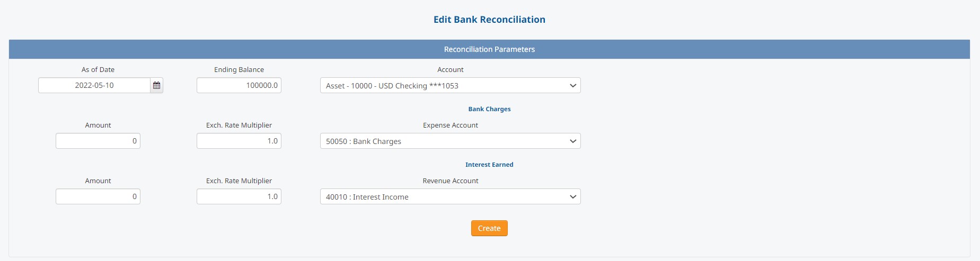980x261 pixels.
Task: Open the Asset - 10000 - USD Checking account dropdown
Action: [x=451, y=85]
